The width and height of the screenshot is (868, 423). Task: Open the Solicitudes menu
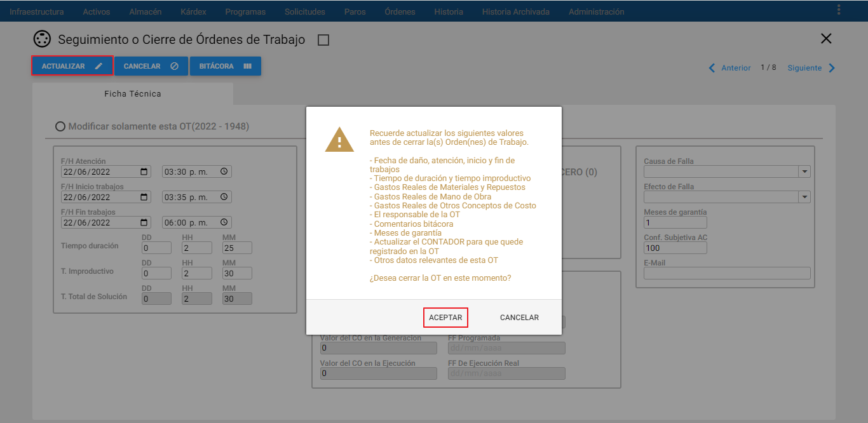click(x=305, y=11)
